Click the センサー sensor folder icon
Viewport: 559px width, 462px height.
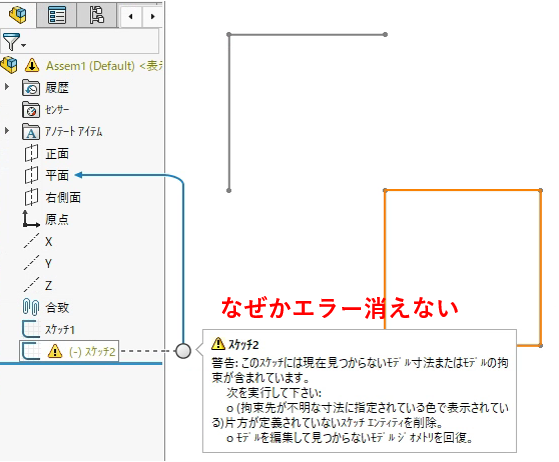pos(31,109)
